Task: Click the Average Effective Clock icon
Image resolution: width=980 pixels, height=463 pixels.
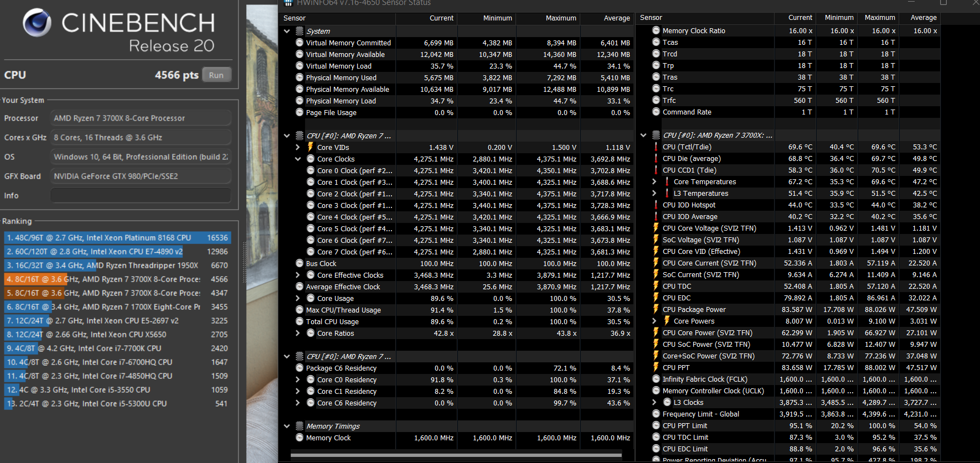Action: pyautogui.click(x=300, y=287)
